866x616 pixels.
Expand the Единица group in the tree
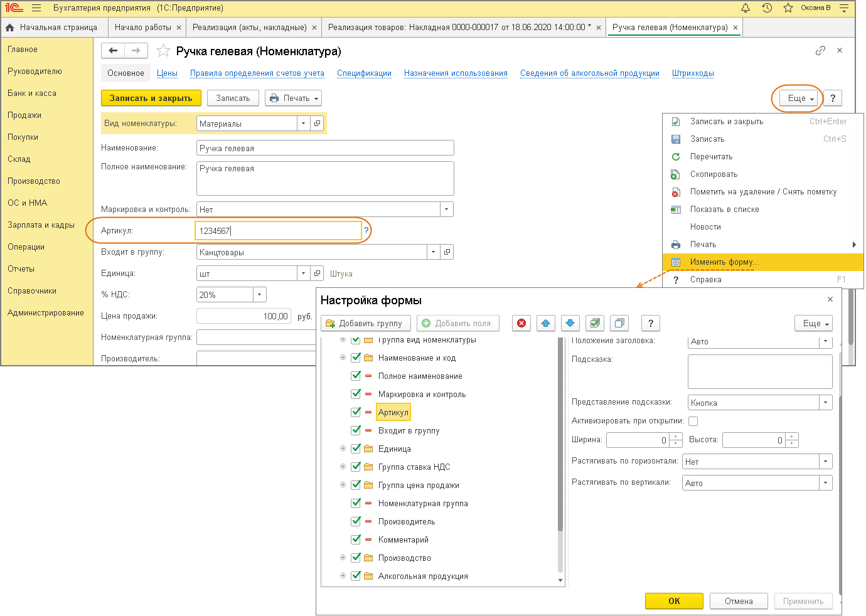click(343, 449)
